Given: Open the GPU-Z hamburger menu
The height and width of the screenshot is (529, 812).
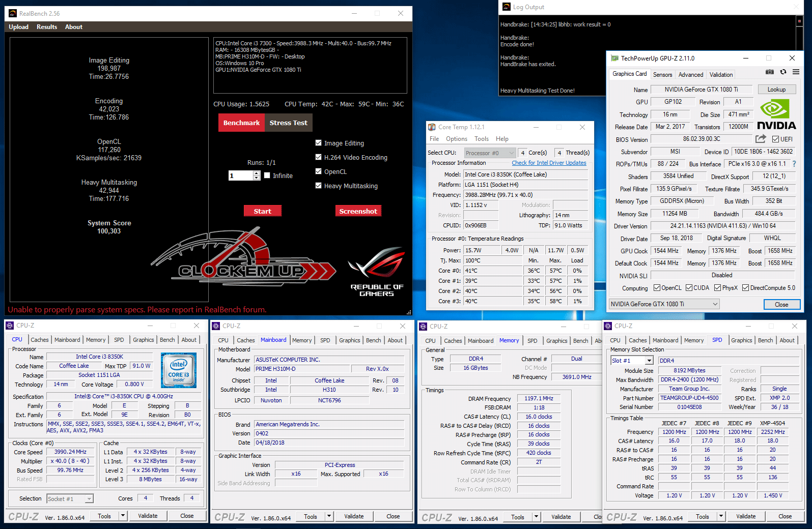Looking at the screenshot, I should pyautogui.click(x=796, y=72).
